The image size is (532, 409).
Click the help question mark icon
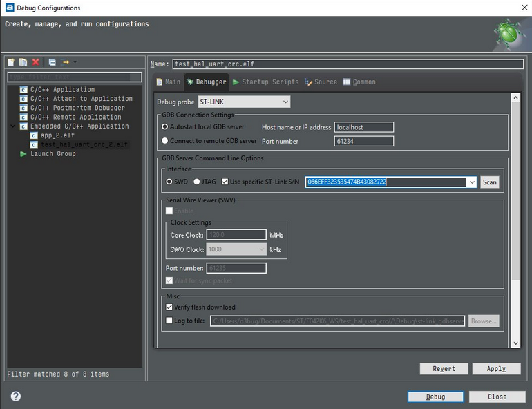[x=16, y=397]
